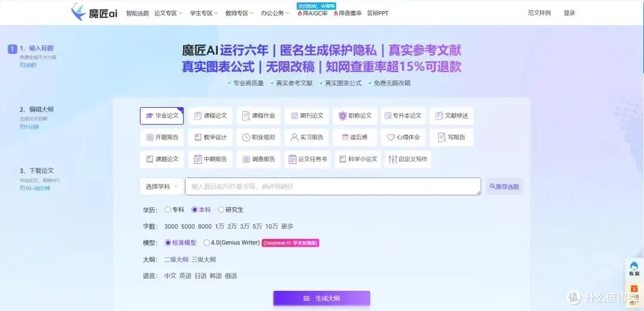The image size is (644, 311).
Task: Expand the 学生专区 menu
Action: pos(204,13)
